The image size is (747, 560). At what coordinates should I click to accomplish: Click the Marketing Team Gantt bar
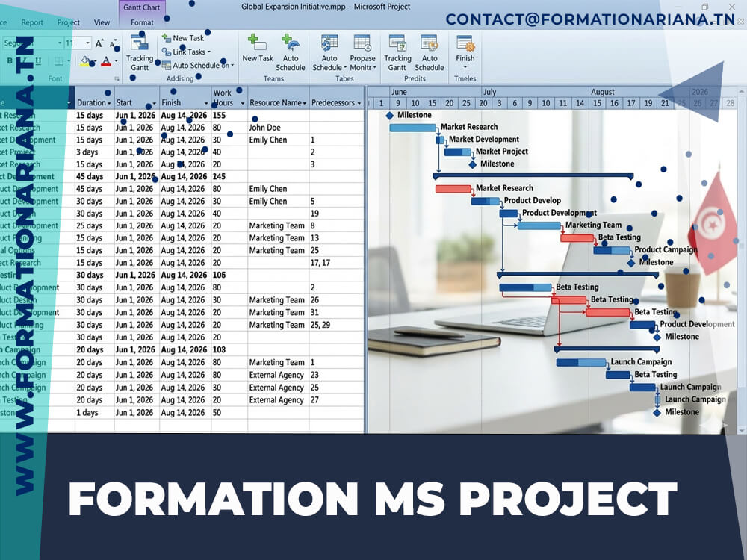coord(539,225)
